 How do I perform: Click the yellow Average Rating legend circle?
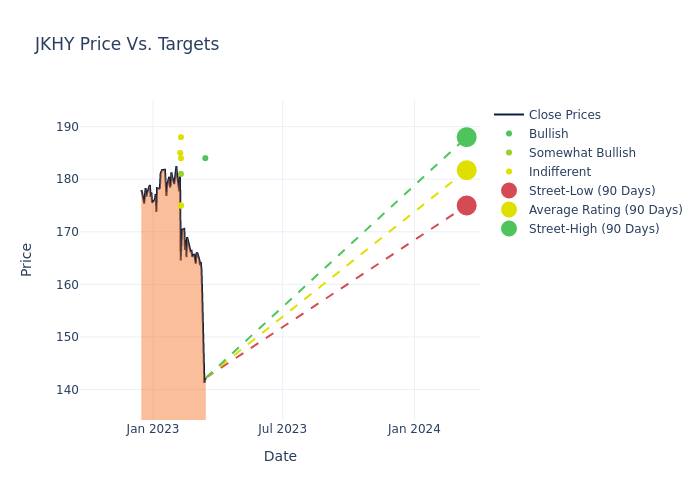tap(509, 210)
